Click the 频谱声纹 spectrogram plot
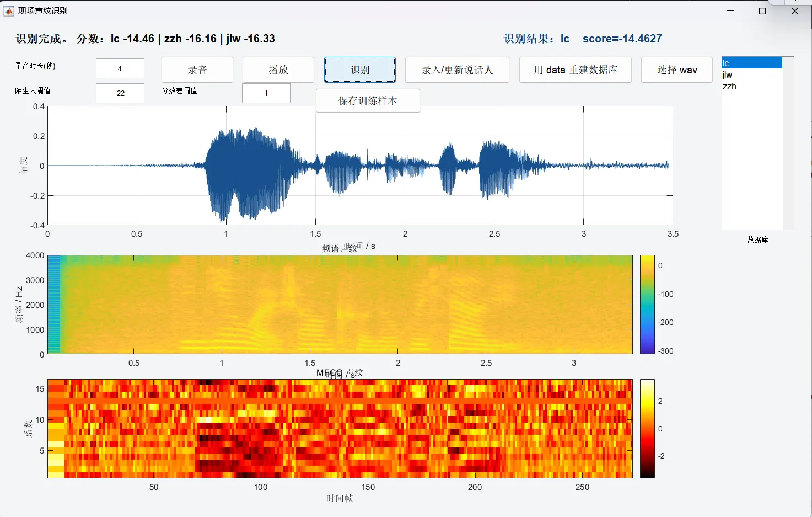 pos(340,305)
